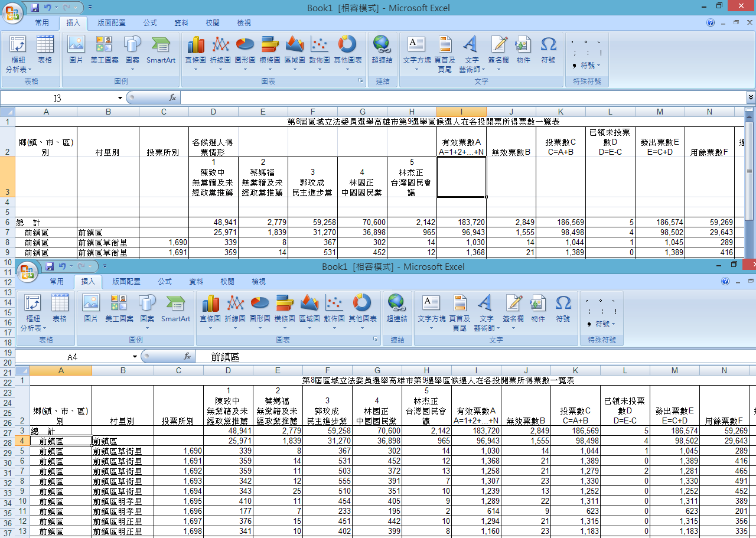Click SmartArt icon in the lower window ribbon
This screenshot has height=538, width=756.
click(175, 310)
